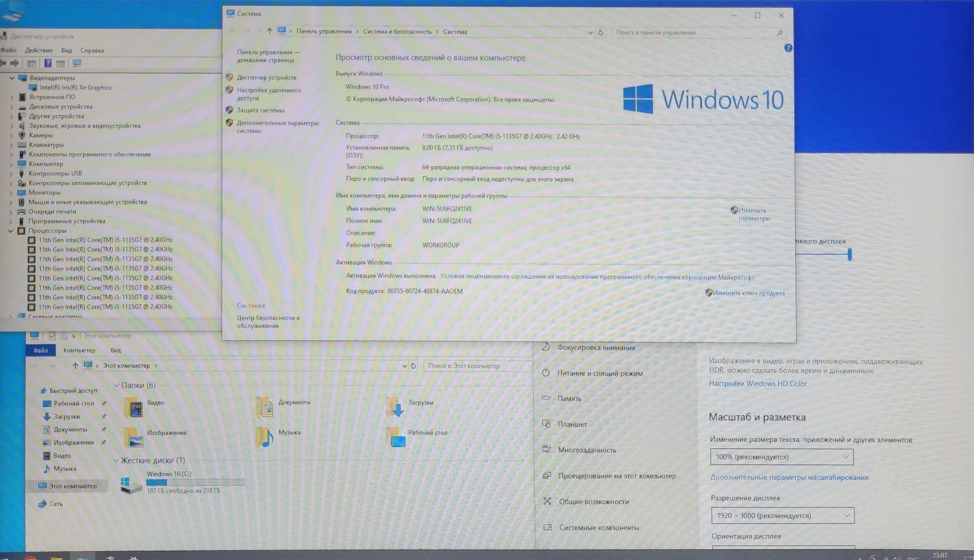Open Системные компоненты in Settings sidebar

click(x=599, y=528)
